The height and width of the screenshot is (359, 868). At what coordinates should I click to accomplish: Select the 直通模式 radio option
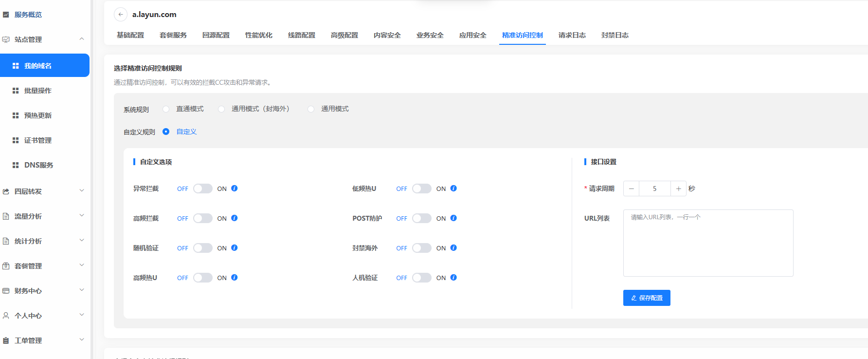pyautogui.click(x=166, y=109)
